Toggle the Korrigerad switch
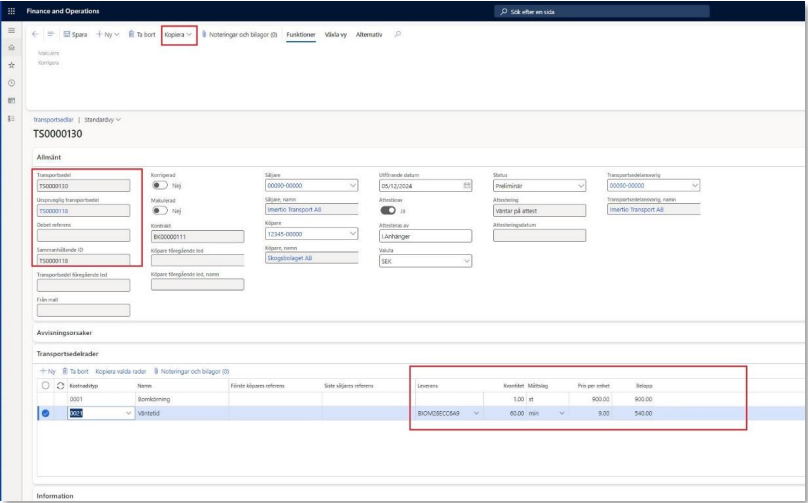This screenshot has width=808, height=503. pyautogui.click(x=158, y=185)
